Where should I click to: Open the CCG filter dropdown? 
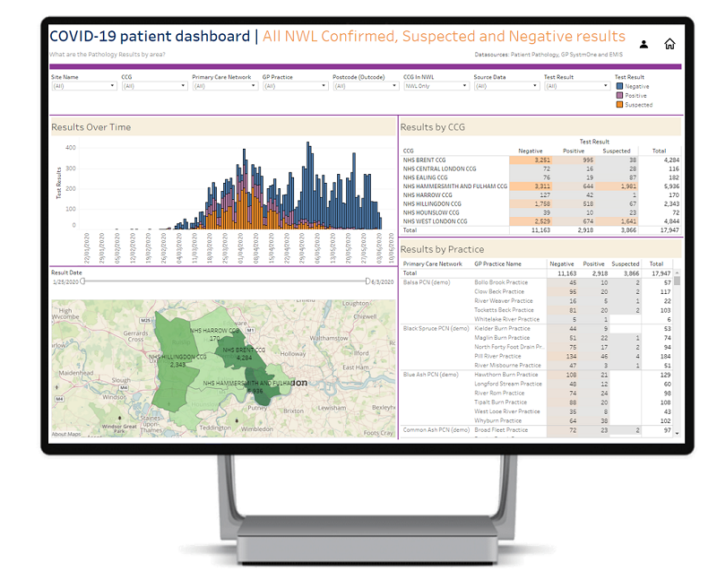click(154, 86)
